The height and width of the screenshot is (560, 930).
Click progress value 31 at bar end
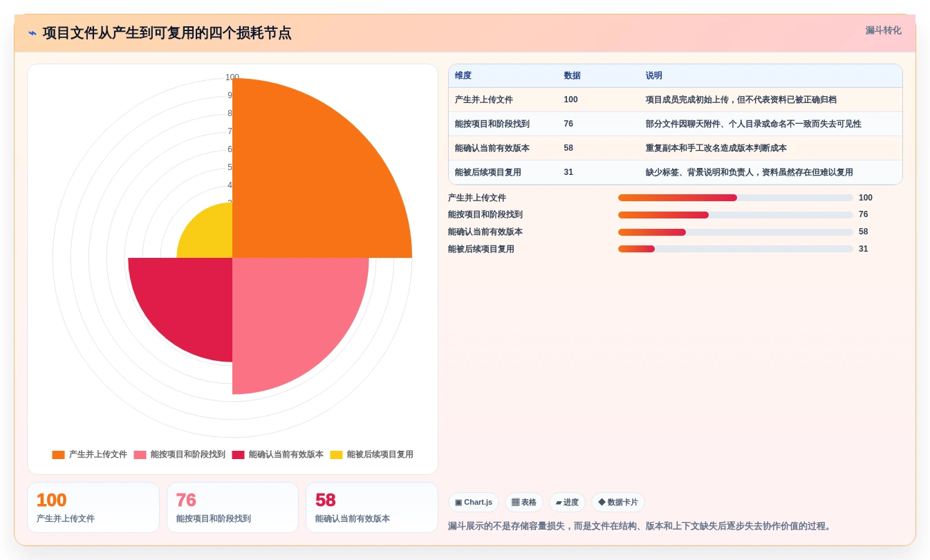coord(864,249)
